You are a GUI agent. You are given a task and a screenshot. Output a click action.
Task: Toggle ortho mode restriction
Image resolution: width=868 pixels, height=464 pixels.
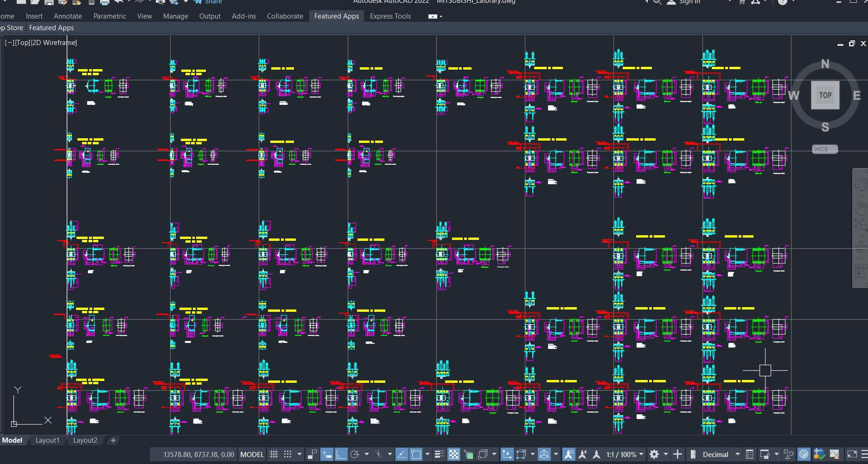pos(341,454)
